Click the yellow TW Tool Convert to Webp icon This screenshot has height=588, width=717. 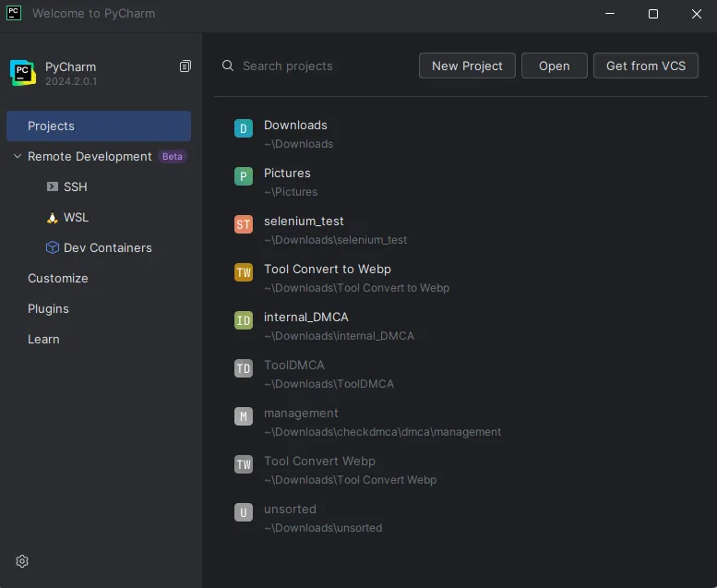click(x=244, y=272)
